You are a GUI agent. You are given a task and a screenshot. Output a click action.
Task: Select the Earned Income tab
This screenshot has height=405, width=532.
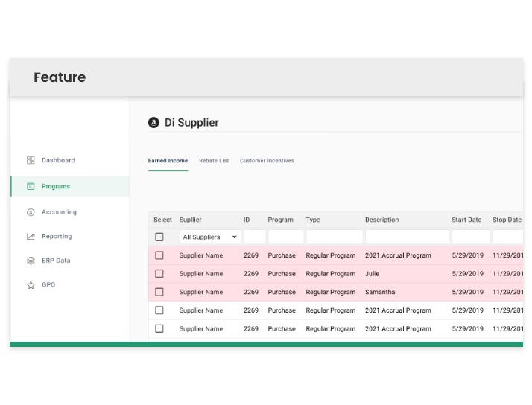tap(168, 161)
